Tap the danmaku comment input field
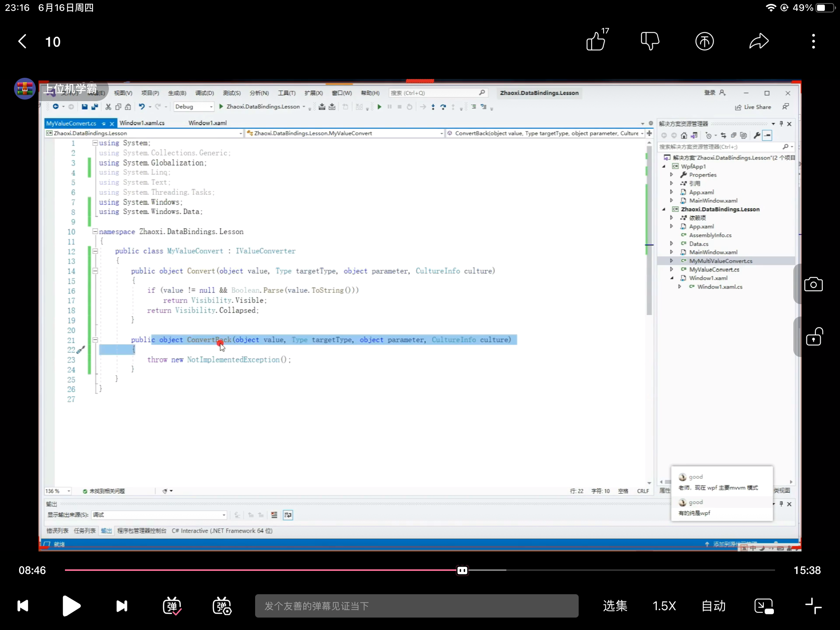 pos(416,605)
